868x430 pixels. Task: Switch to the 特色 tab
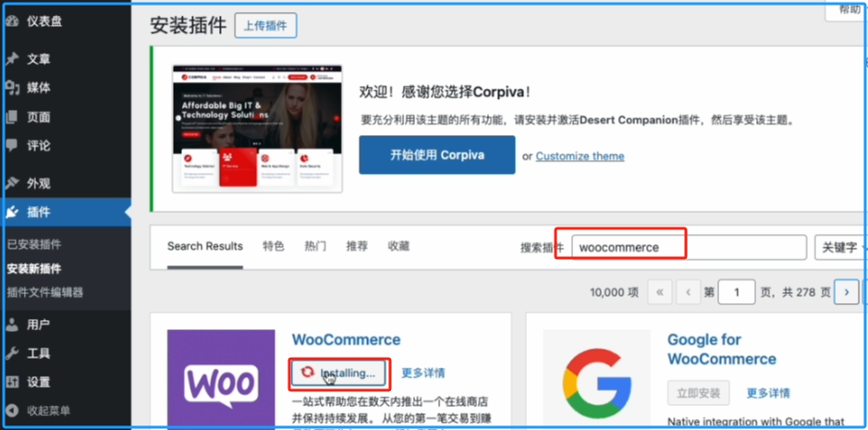[x=274, y=247]
